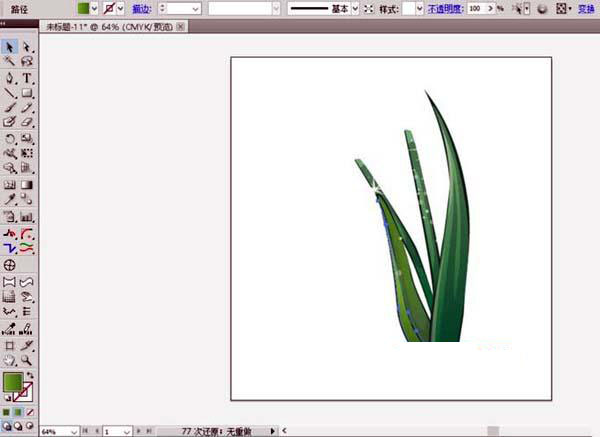Select the Hand tool

[x=10, y=359]
